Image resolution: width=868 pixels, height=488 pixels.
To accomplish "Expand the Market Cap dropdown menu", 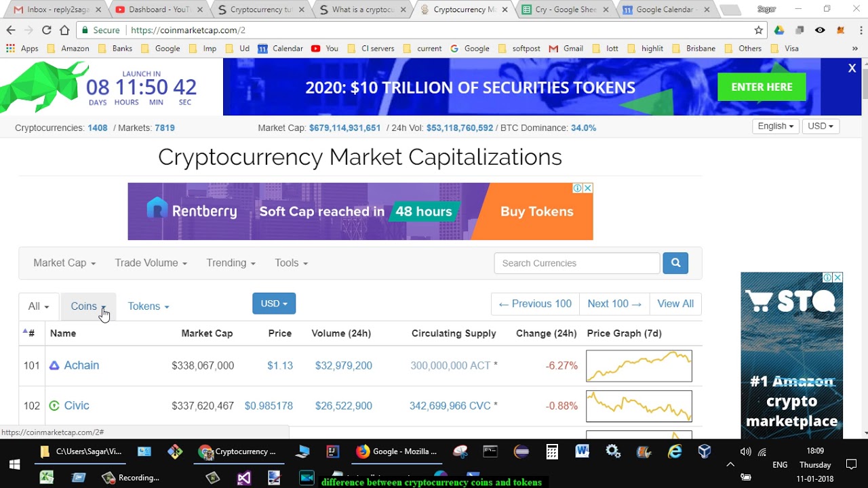I will (64, 263).
